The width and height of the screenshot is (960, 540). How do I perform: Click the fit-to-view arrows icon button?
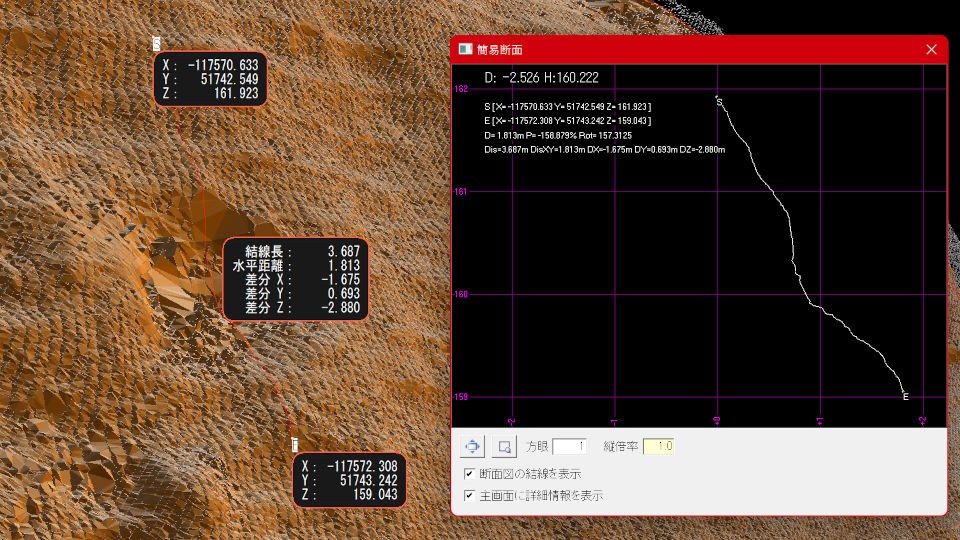tap(473, 446)
